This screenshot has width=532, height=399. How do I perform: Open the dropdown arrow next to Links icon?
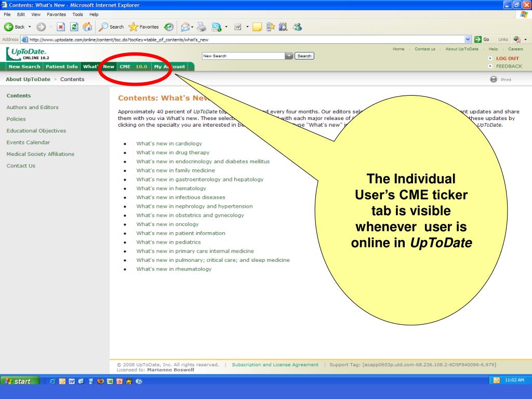click(526, 39)
